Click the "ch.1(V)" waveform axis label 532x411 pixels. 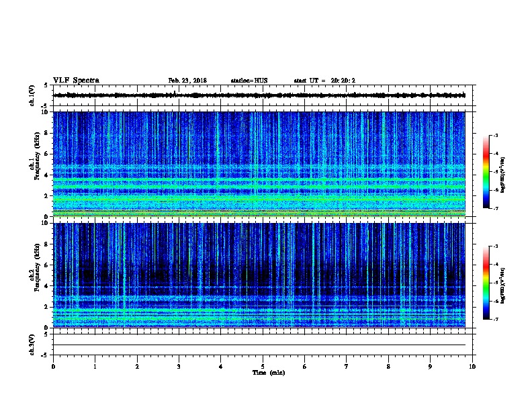coord(32,95)
